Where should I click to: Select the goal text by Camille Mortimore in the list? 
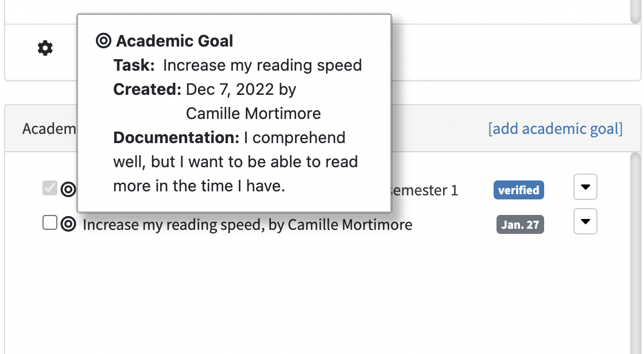(247, 225)
